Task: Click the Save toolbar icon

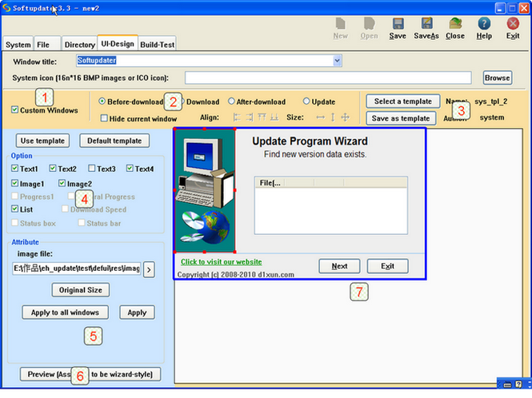Action: point(398,24)
